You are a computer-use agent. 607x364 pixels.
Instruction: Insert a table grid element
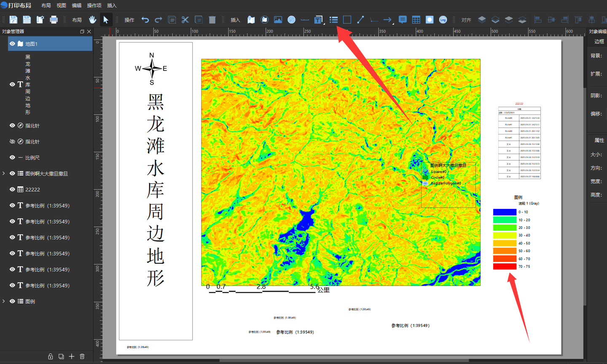coord(416,20)
